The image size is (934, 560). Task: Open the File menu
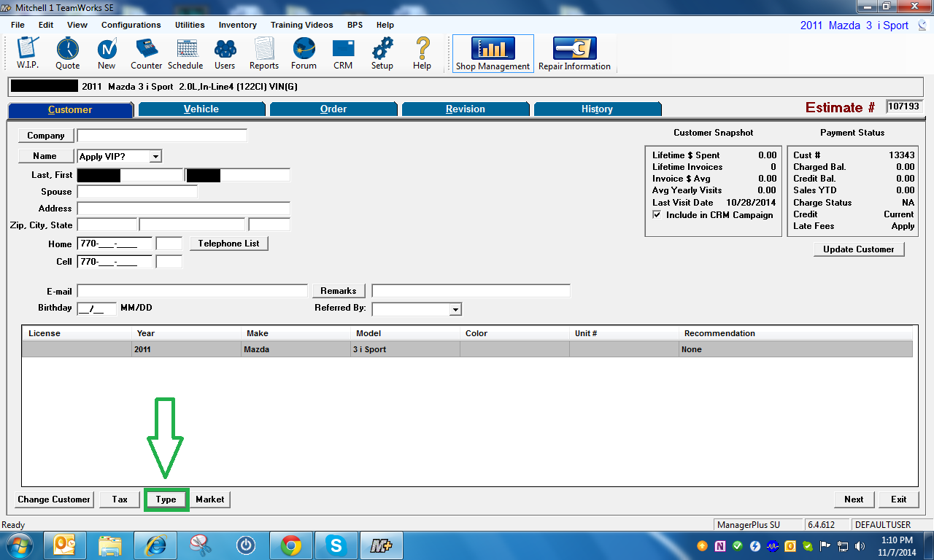18,25
